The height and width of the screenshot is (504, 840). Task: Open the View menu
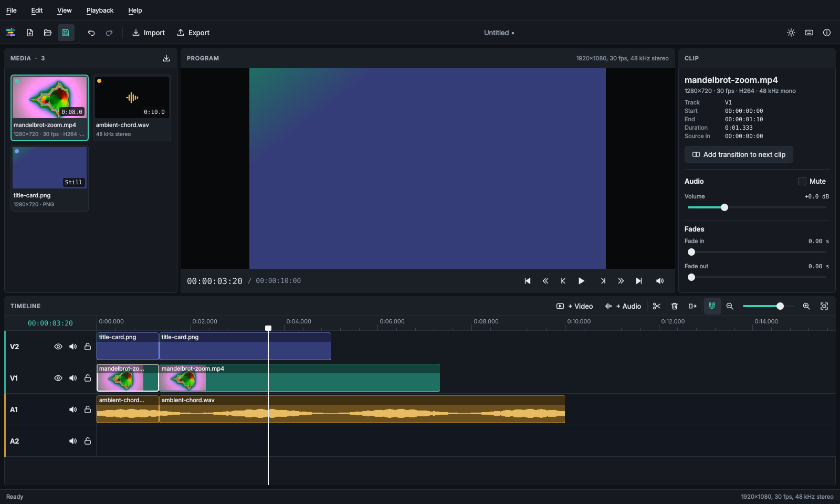point(65,10)
